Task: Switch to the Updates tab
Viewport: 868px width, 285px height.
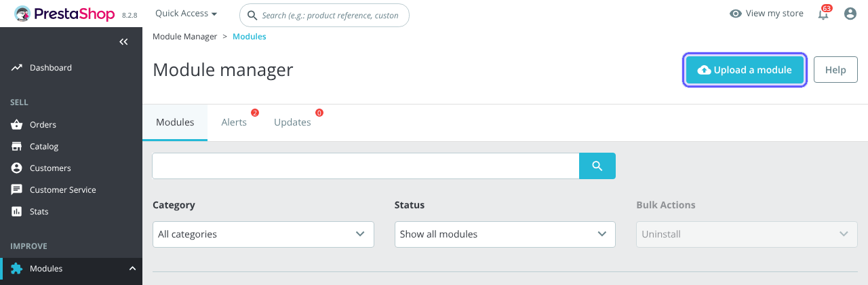Action: [x=292, y=122]
